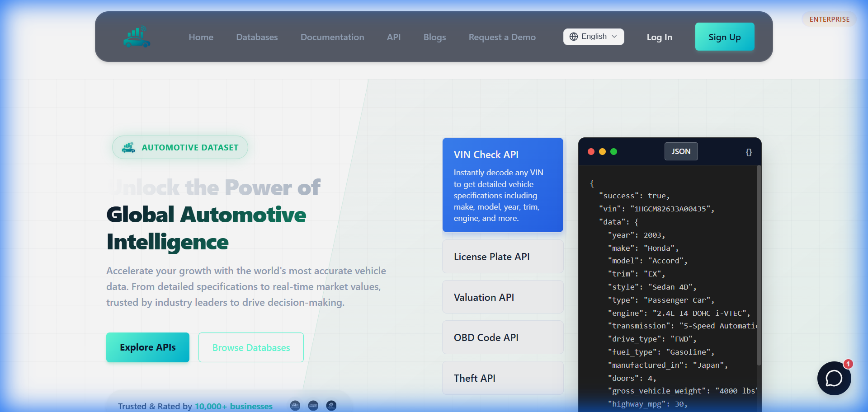The width and height of the screenshot is (868, 412).
Task: Open the chat support bubble
Action: [x=835, y=378]
